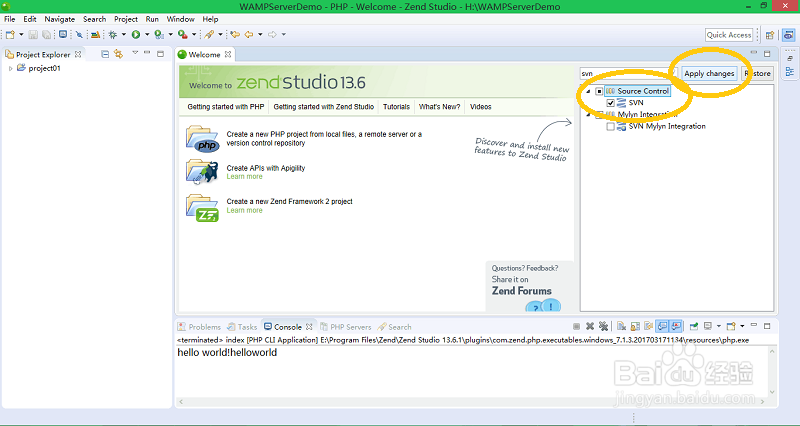Open the New icon dropdown arrow
800x426 pixels.
(21, 35)
